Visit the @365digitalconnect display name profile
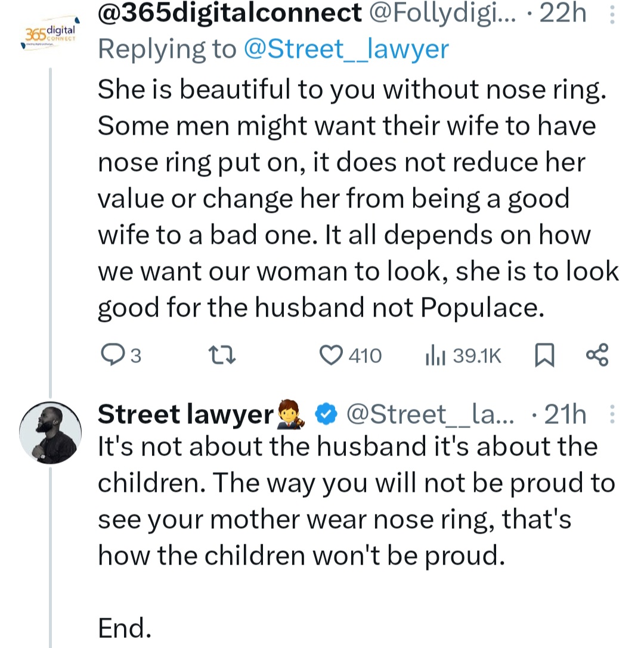Viewport: 644px width, 648px height. click(x=229, y=13)
